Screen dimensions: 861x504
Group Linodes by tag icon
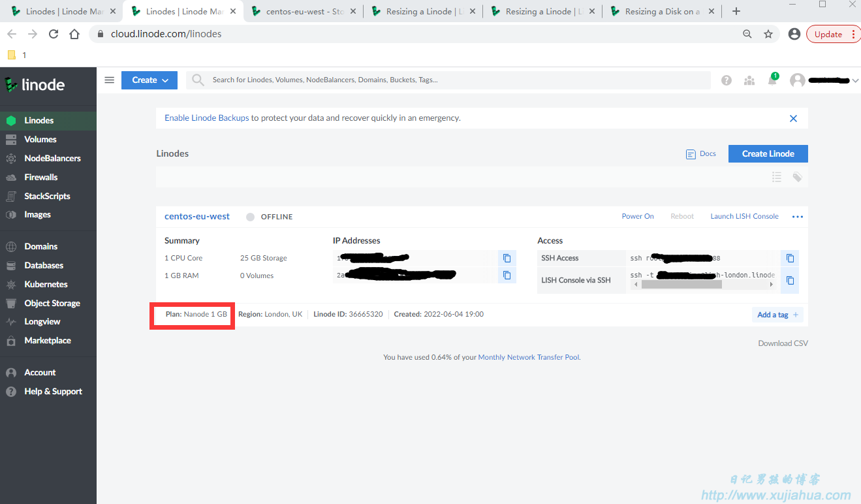(797, 177)
